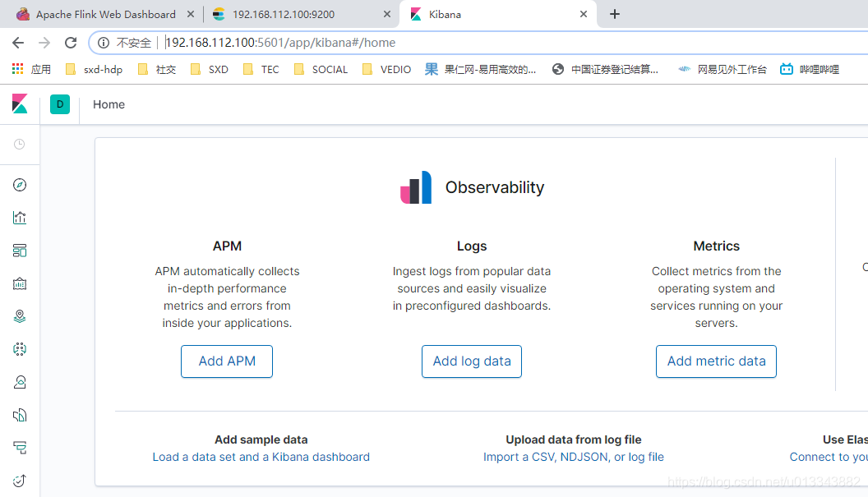The width and height of the screenshot is (868, 497).
Task: Open the 果仁网 bookmark
Action: (481, 69)
